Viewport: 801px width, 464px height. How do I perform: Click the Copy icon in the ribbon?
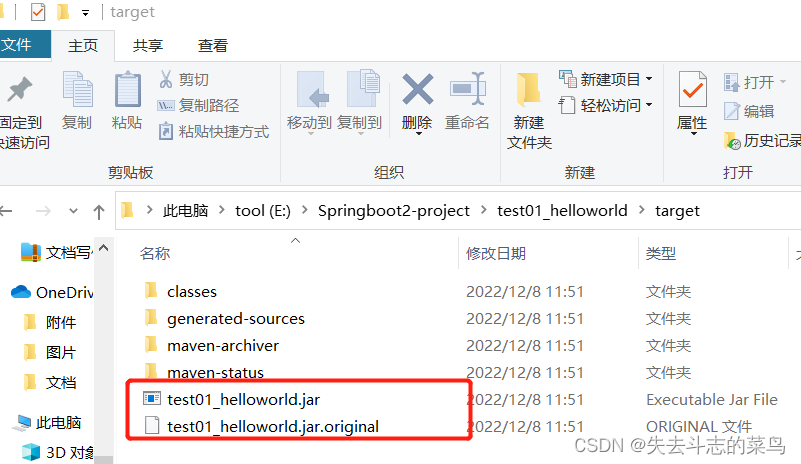coord(77,89)
